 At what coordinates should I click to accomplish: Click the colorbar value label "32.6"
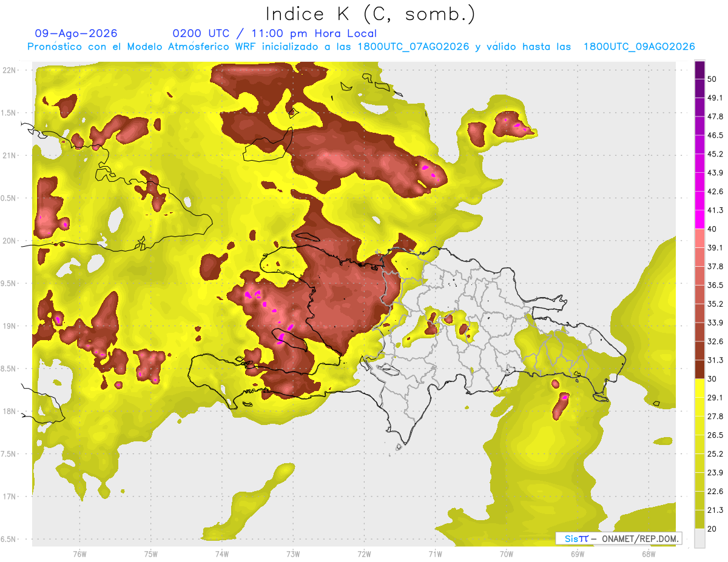(x=715, y=341)
